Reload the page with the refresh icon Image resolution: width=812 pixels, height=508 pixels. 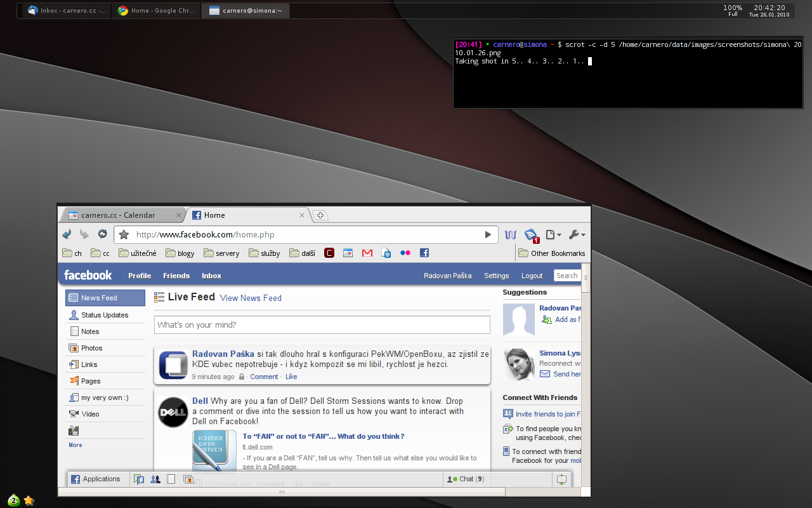[x=102, y=234]
